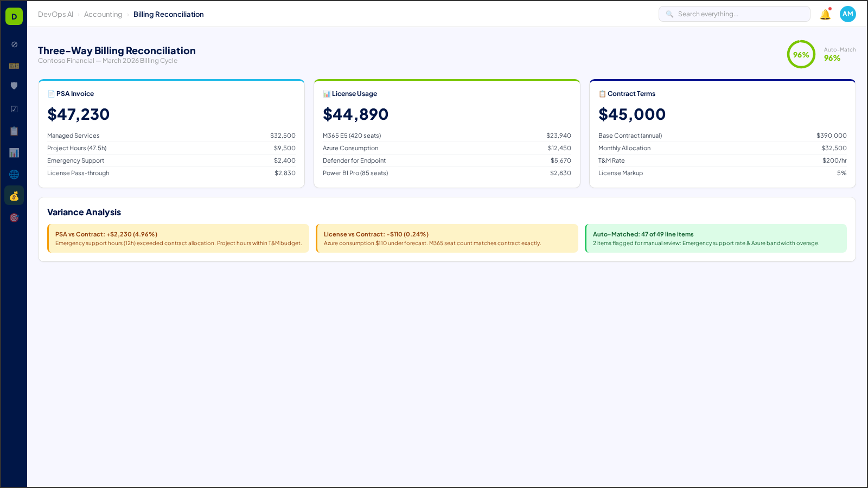868x488 pixels.
Task: Click the 96% Auto-Match progress ring
Action: click(x=801, y=54)
